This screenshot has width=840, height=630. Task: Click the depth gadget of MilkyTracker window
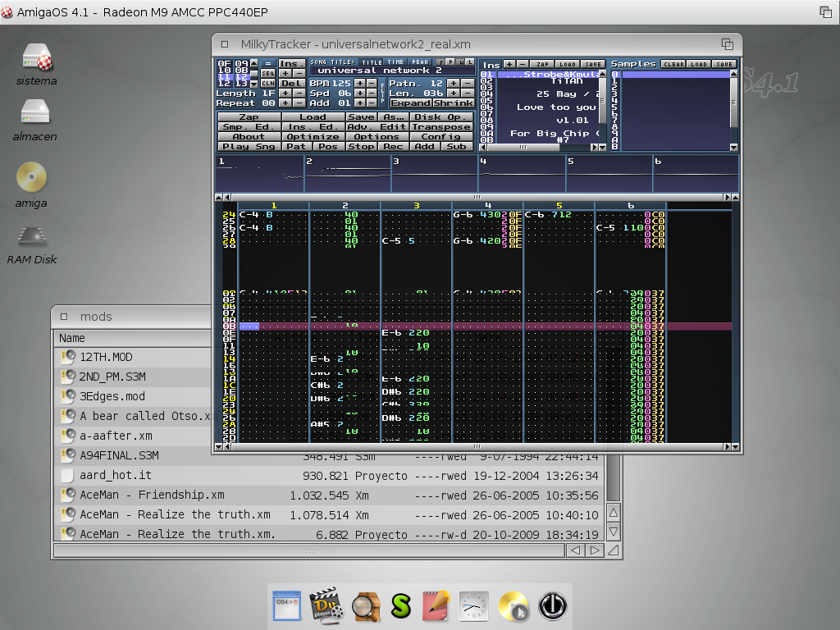[x=727, y=44]
